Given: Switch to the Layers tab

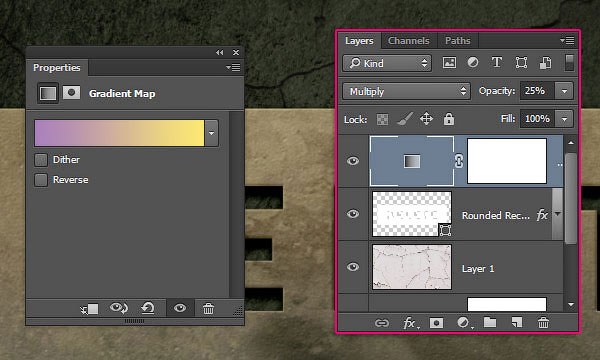Looking at the screenshot, I should click(359, 41).
